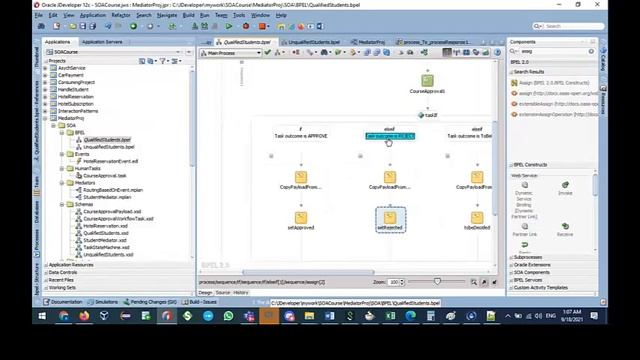Open the Navigate menu
The height and width of the screenshot is (360, 640).
pos(167,15)
